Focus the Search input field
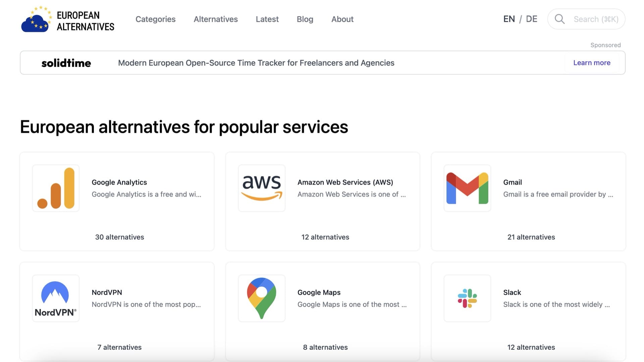This screenshot has width=644, height=362. pyautogui.click(x=586, y=19)
